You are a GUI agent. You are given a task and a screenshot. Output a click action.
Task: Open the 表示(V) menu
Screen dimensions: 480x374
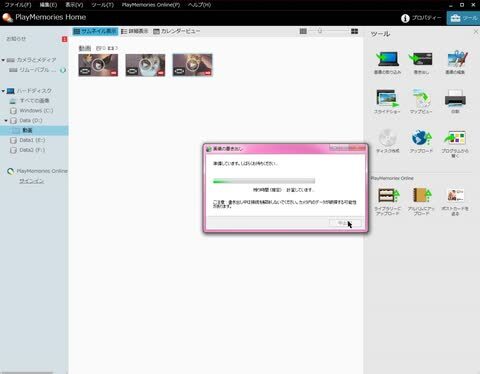coord(74,5)
